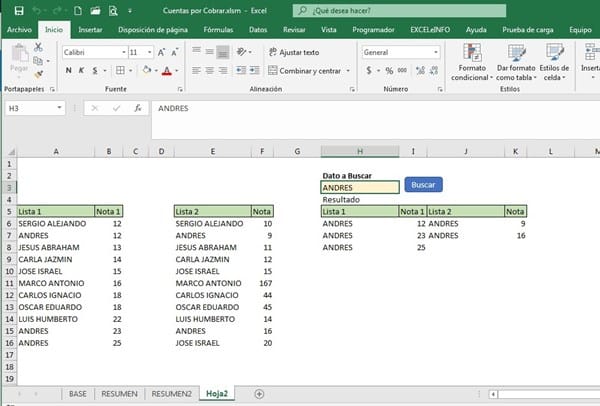This screenshot has width=600, height=406.
Task: Add a new sheet with the plus icon
Action: tap(259, 394)
